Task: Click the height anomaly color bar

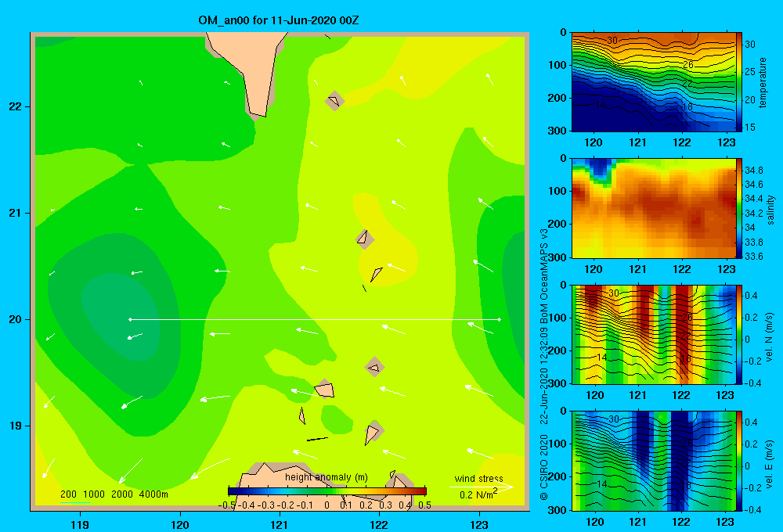Action: pyautogui.click(x=327, y=491)
